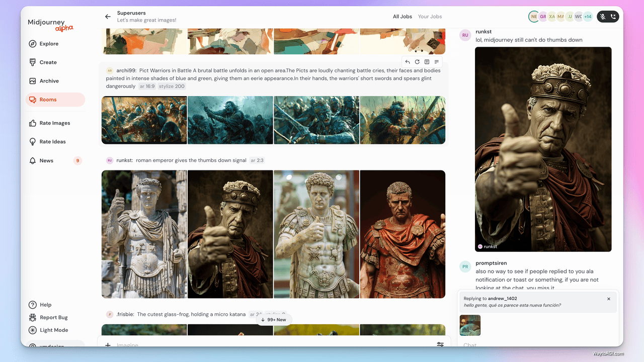Open the Report Bug option

click(53, 317)
